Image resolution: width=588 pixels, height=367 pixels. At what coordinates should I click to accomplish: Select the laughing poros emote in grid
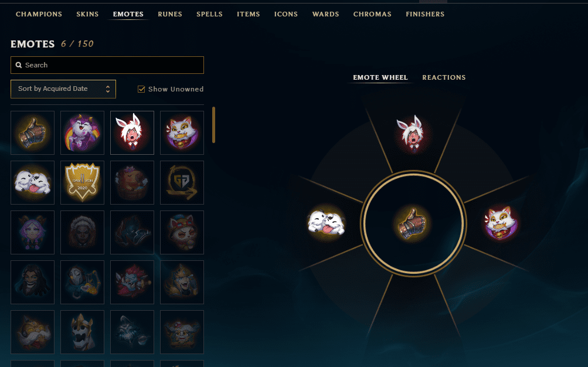(x=33, y=182)
